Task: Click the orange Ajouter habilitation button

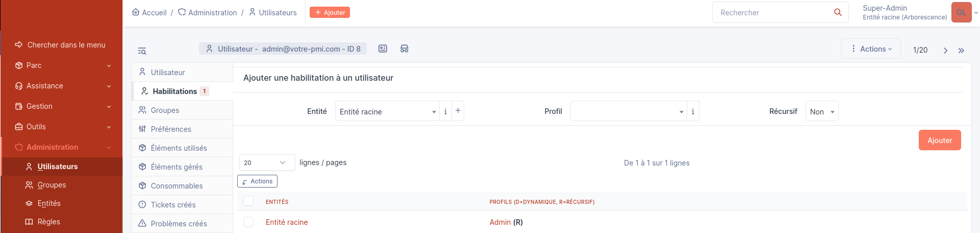Action: pyautogui.click(x=939, y=140)
